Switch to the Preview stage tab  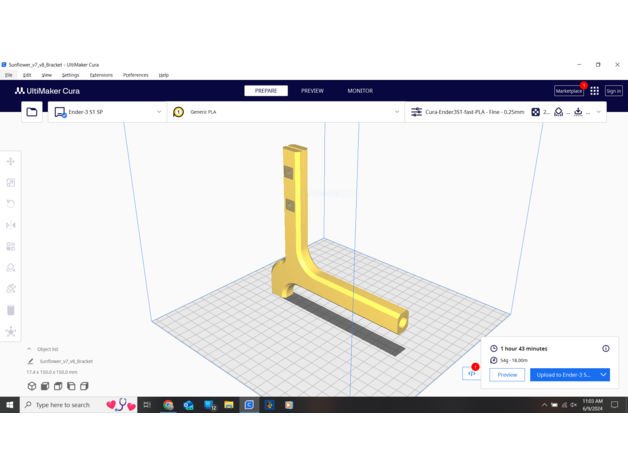pyautogui.click(x=312, y=91)
